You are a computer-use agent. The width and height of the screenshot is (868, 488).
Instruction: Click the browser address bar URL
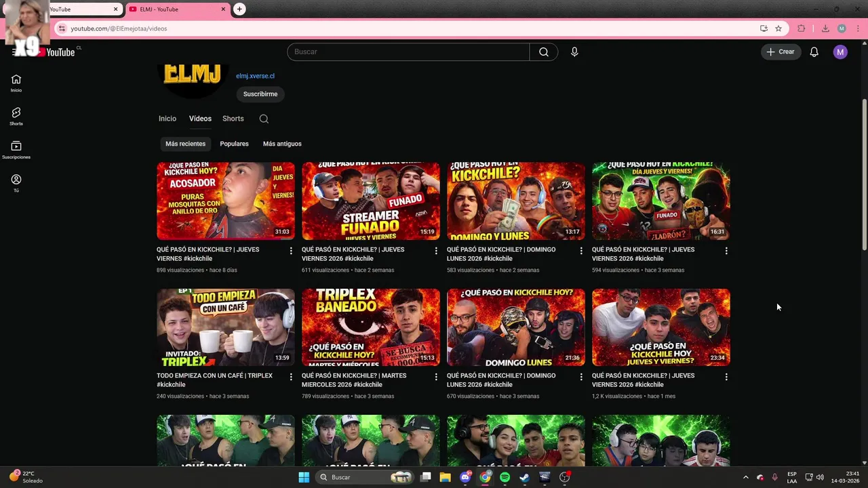click(119, 28)
